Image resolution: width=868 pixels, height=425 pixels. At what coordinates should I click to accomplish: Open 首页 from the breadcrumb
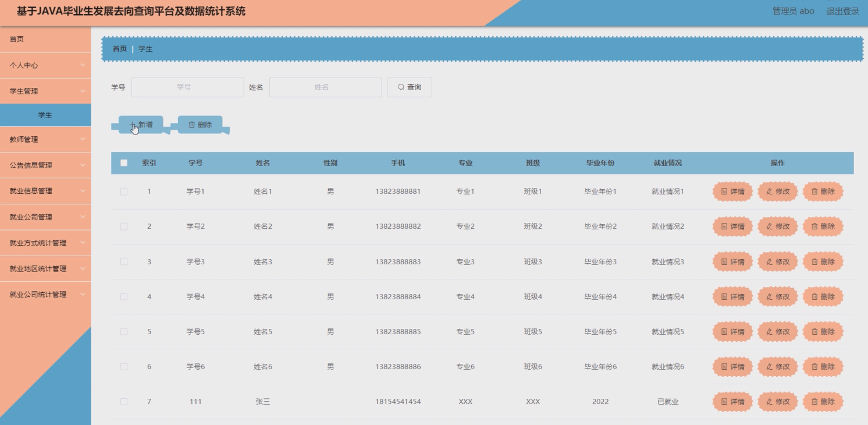119,49
